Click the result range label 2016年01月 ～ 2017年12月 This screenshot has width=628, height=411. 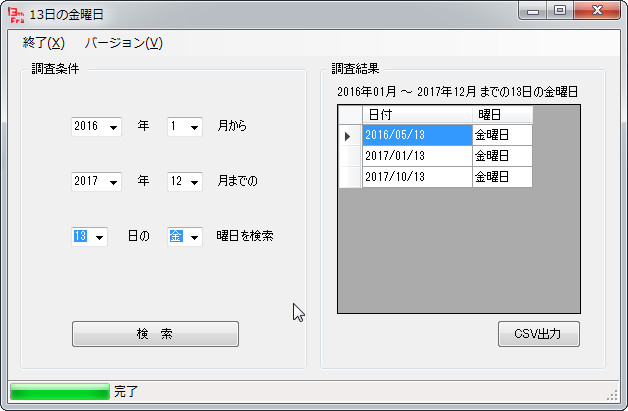[457, 92]
